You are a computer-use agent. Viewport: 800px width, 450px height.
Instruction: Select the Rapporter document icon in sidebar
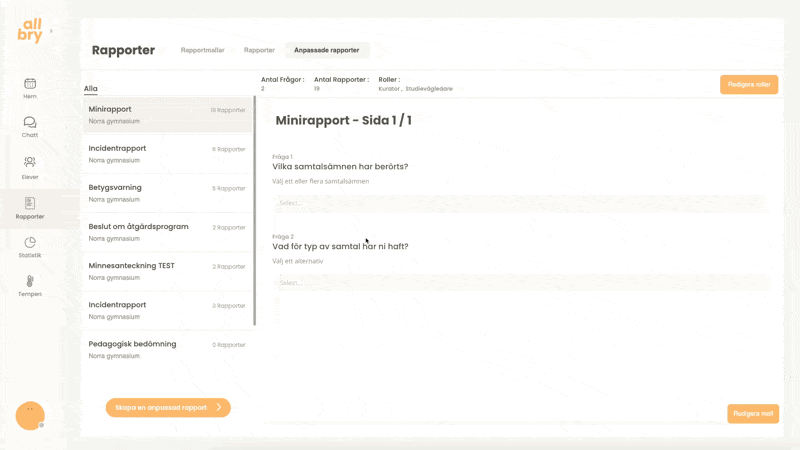30,203
